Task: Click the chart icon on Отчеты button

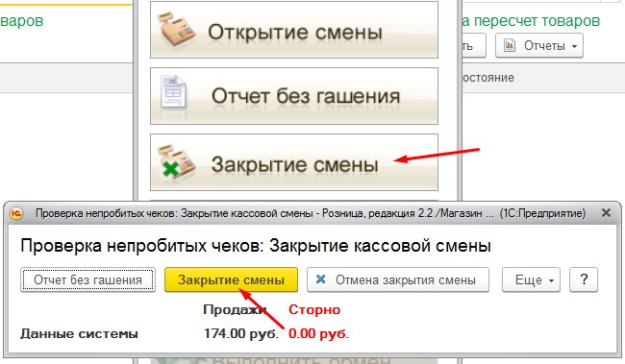Action: [x=510, y=45]
